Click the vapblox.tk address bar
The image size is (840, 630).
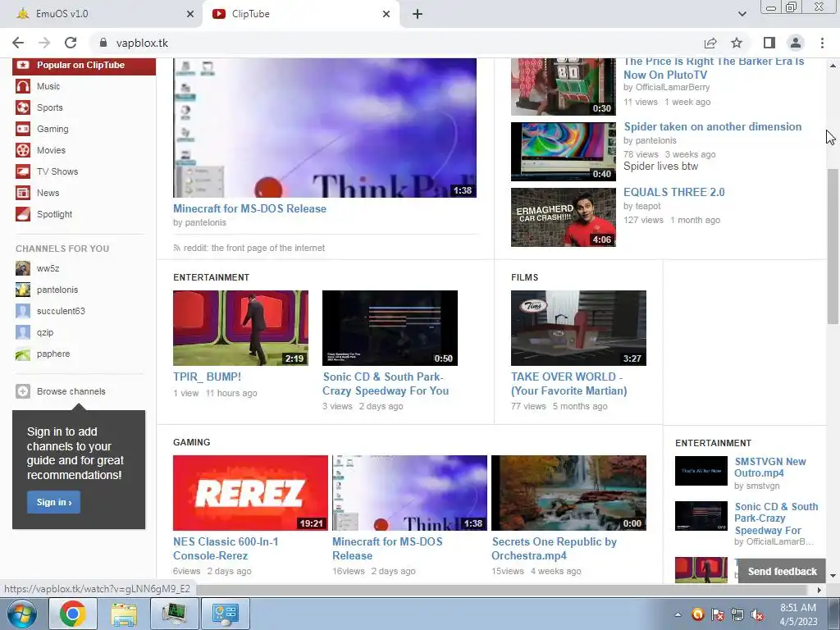[396, 43]
